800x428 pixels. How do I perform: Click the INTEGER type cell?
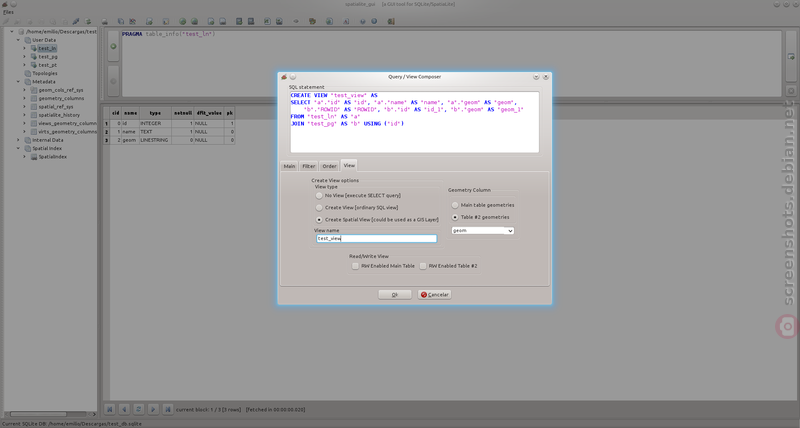(155, 123)
